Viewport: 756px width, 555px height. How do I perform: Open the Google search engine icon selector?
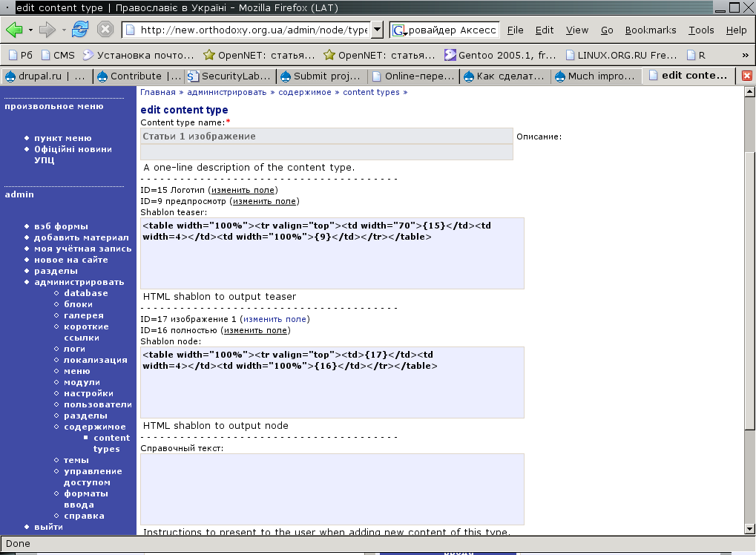tap(400, 30)
